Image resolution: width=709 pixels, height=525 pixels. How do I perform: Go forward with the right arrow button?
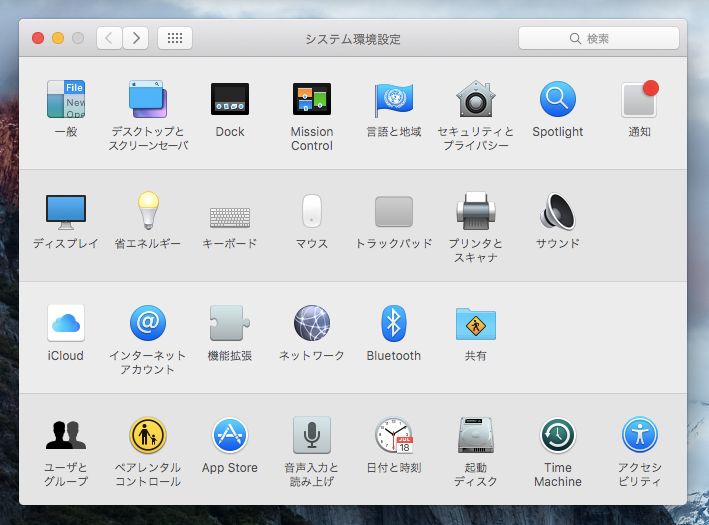[x=136, y=38]
